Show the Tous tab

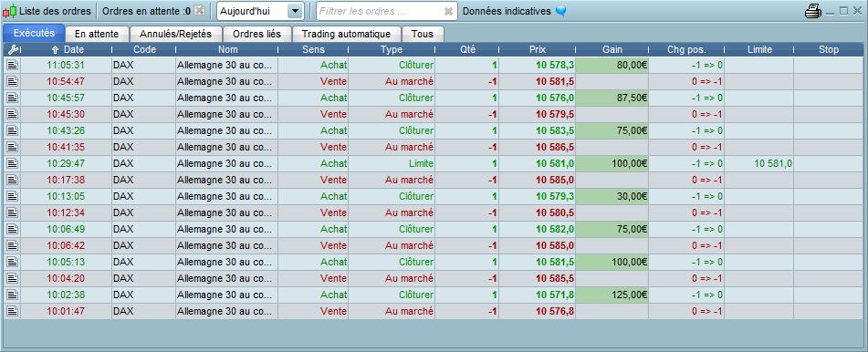pyautogui.click(x=423, y=34)
